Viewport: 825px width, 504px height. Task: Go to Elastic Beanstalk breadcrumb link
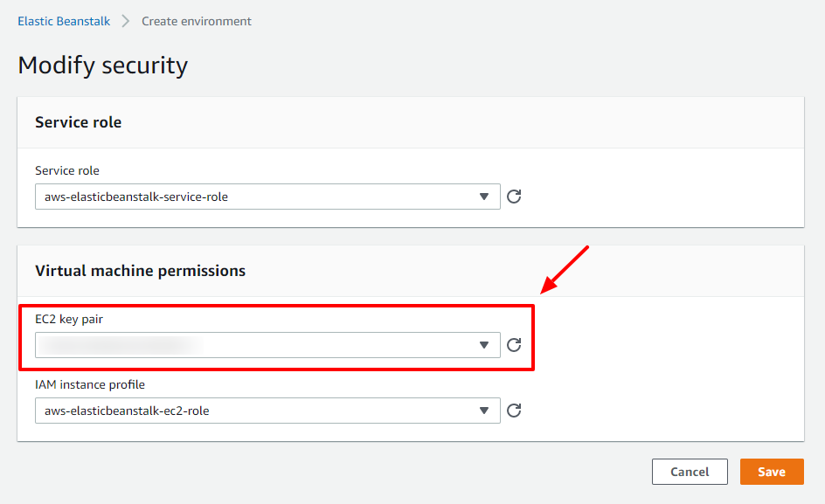pyautogui.click(x=64, y=21)
